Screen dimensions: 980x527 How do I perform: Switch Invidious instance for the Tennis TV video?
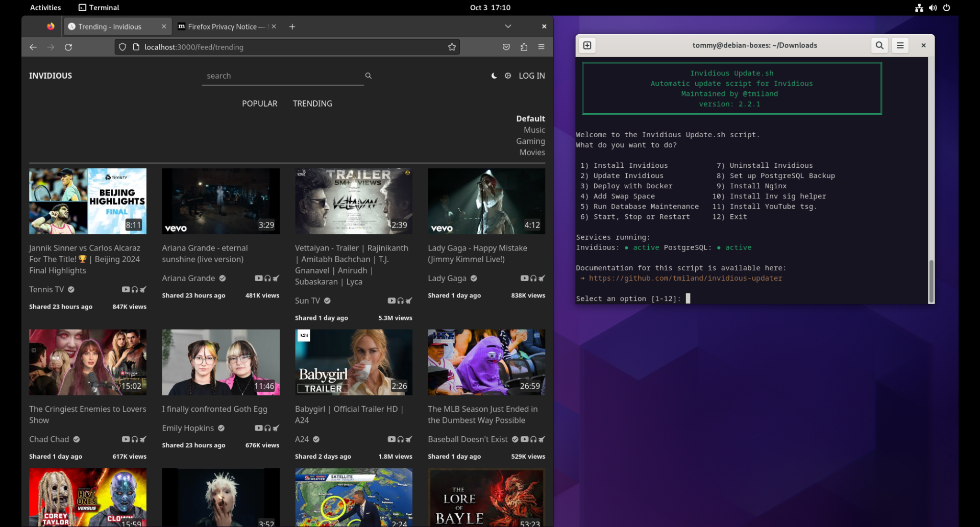(x=143, y=289)
